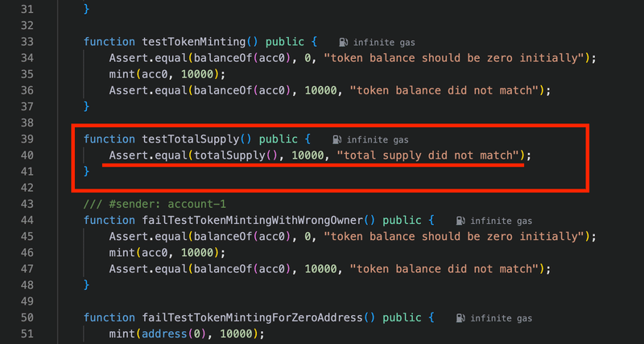
Task: Click the "/// #sender: account-1" comment
Action: point(155,205)
